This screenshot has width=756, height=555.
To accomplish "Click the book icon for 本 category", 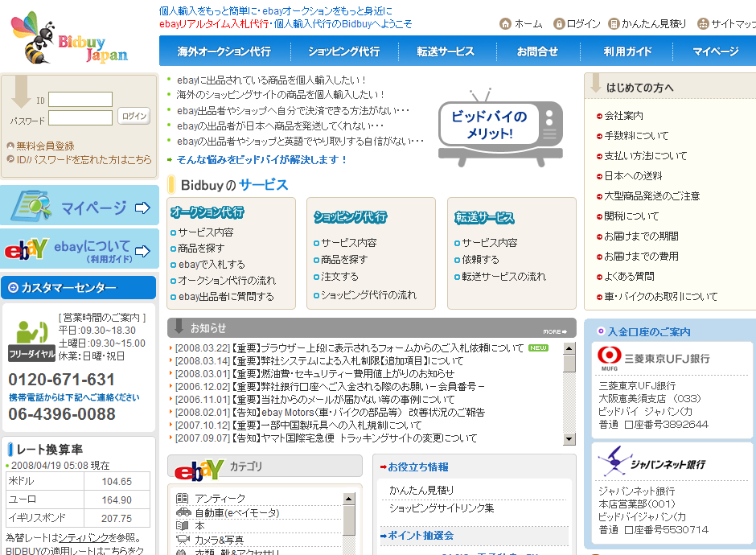I will click(x=183, y=525).
